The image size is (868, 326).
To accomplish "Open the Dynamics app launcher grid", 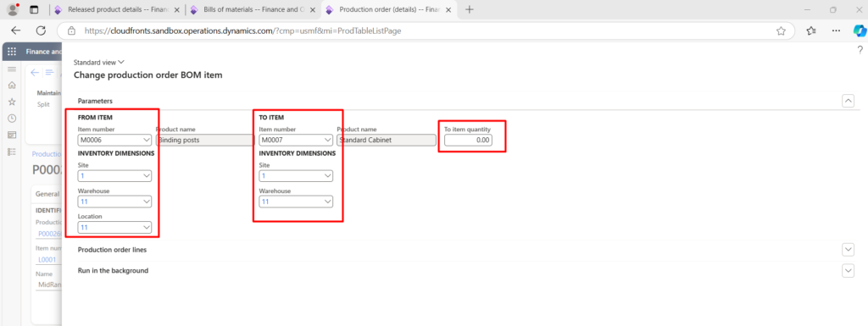I will (x=12, y=52).
